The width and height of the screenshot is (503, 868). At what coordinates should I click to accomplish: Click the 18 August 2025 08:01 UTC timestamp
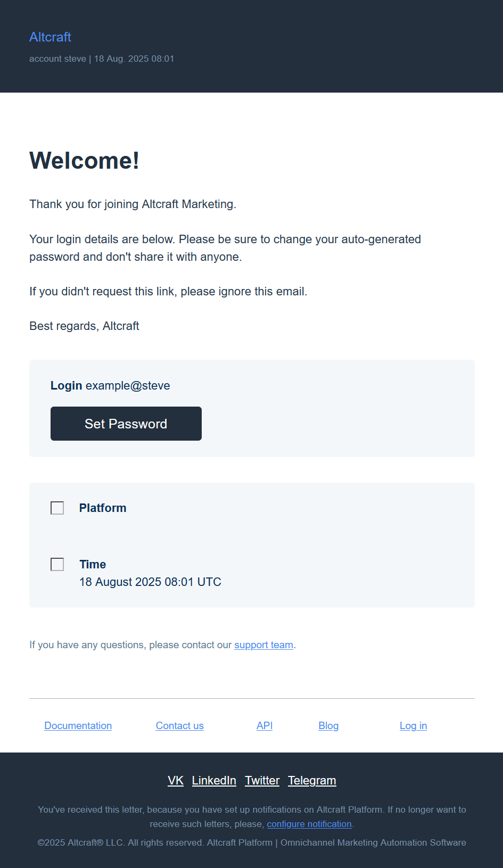[150, 582]
